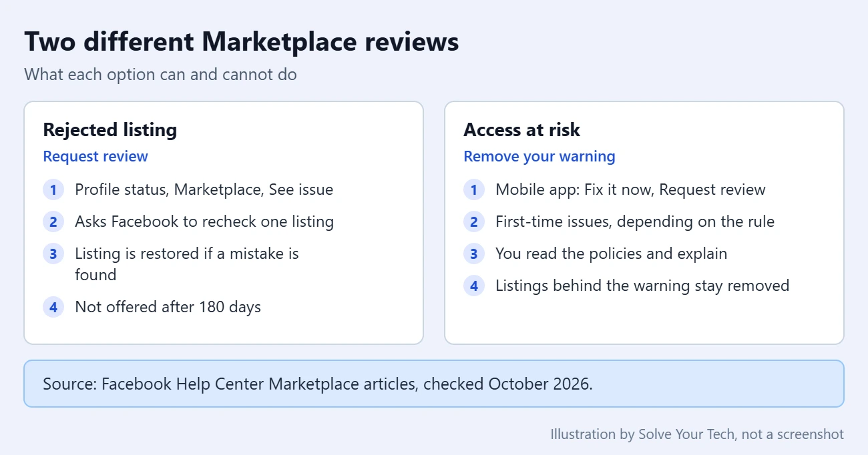Click the "Access at risk" card heading

click(x=522, y=129)
